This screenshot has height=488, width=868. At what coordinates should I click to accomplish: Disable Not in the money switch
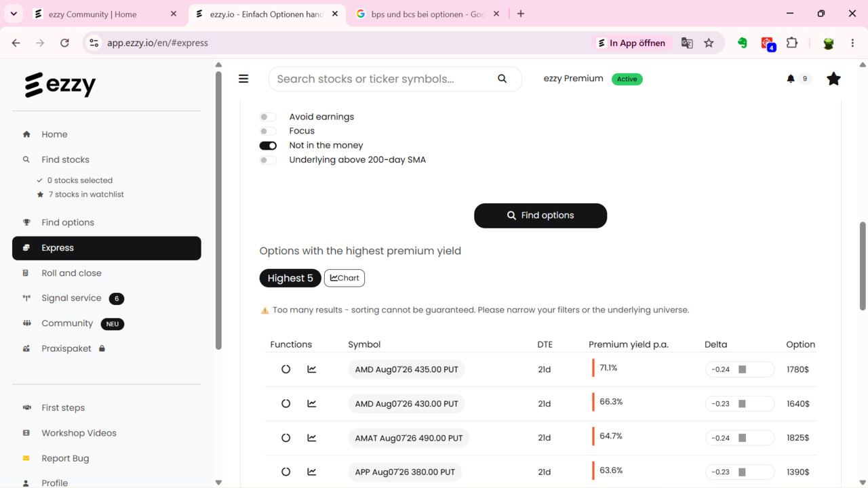tap(268, 146)
